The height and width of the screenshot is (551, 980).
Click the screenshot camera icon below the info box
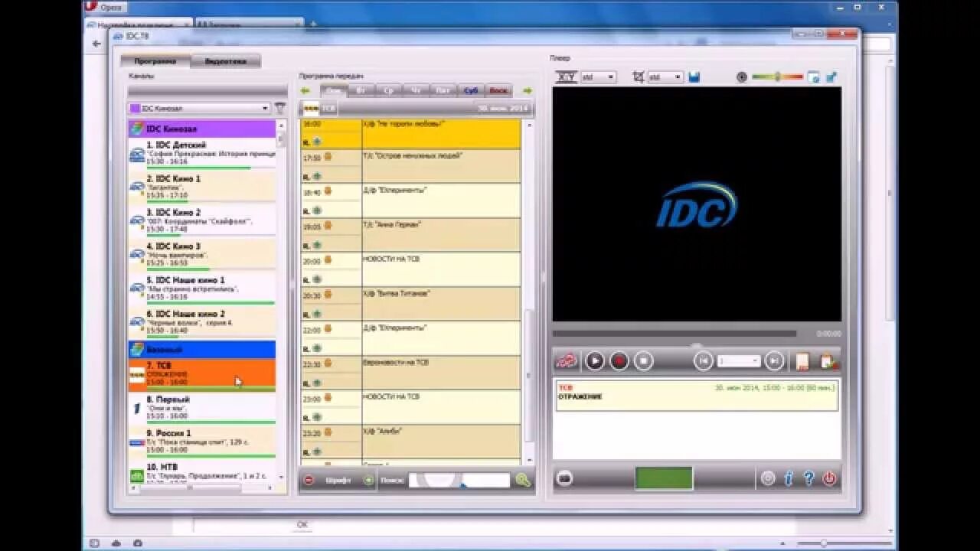coord(565,479)
